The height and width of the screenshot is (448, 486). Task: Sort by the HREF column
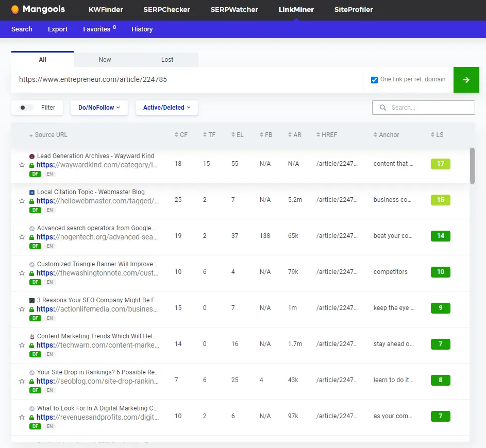[327, 135]
